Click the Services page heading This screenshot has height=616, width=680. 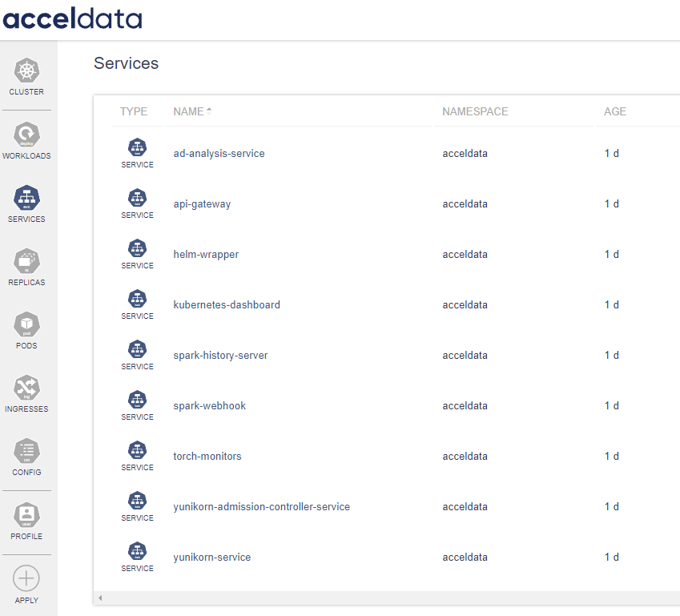127,63
